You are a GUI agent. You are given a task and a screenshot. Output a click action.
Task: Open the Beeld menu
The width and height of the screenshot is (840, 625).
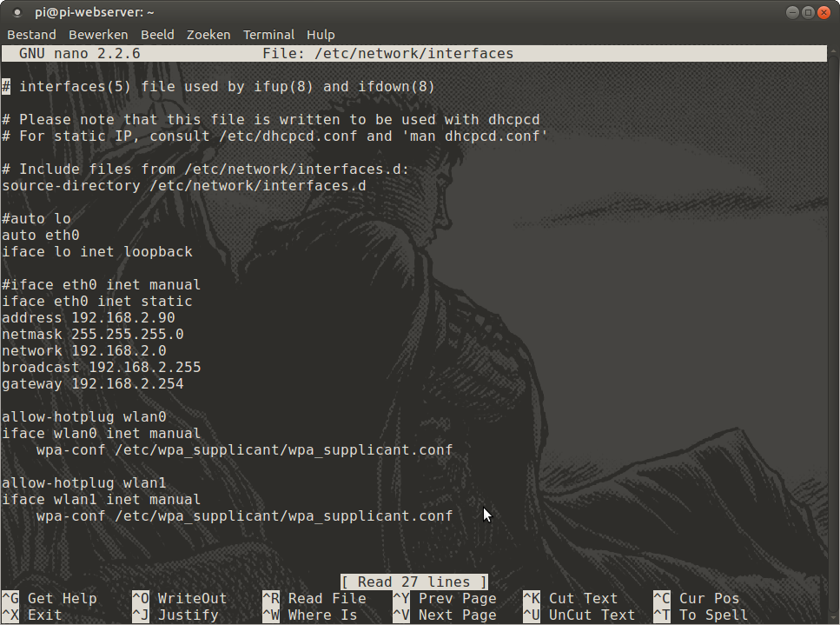point(157,35)
